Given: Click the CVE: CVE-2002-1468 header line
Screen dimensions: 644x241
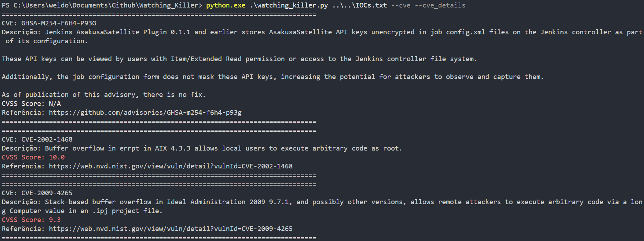Looking at the screenshot, I should (37, 139).
